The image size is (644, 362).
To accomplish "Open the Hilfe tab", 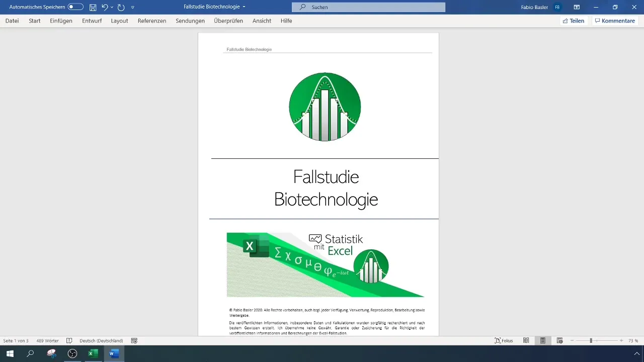I will tap(286, 21).
